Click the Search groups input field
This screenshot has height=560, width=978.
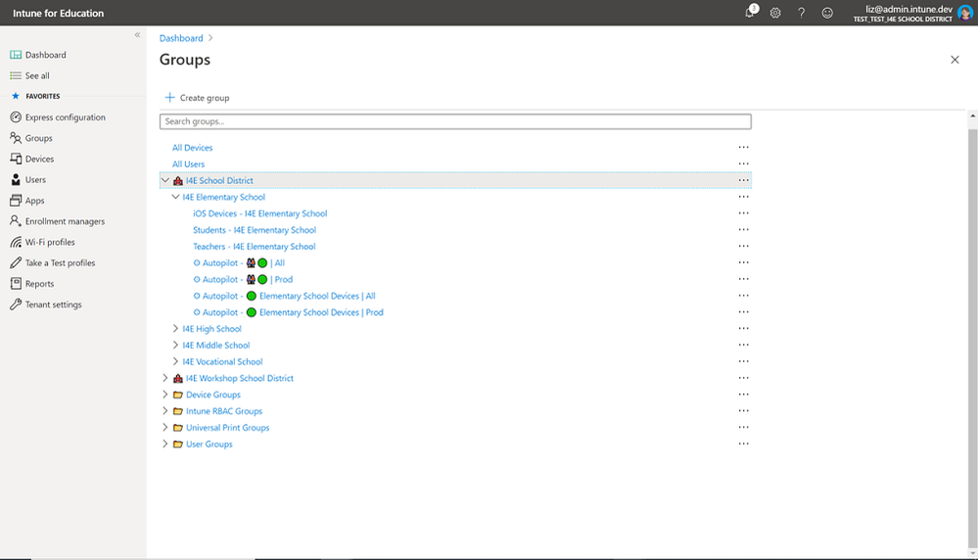point(455,121)
